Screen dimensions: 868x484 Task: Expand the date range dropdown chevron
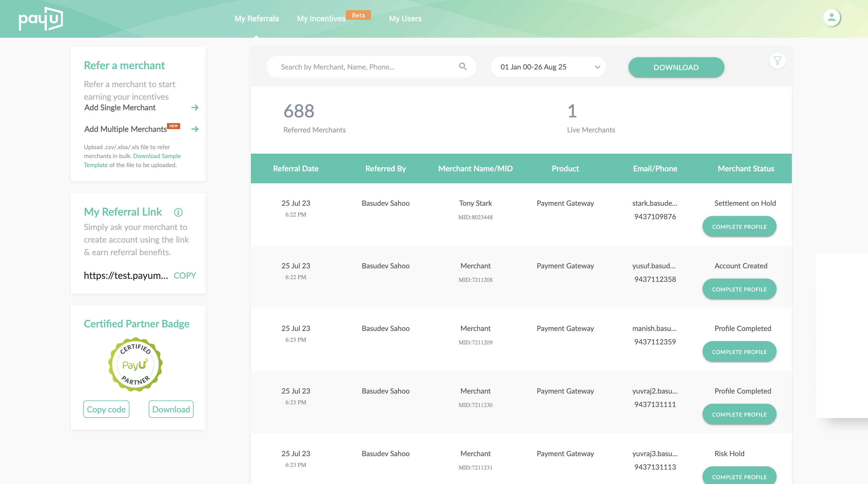click(x=597, y=67)
